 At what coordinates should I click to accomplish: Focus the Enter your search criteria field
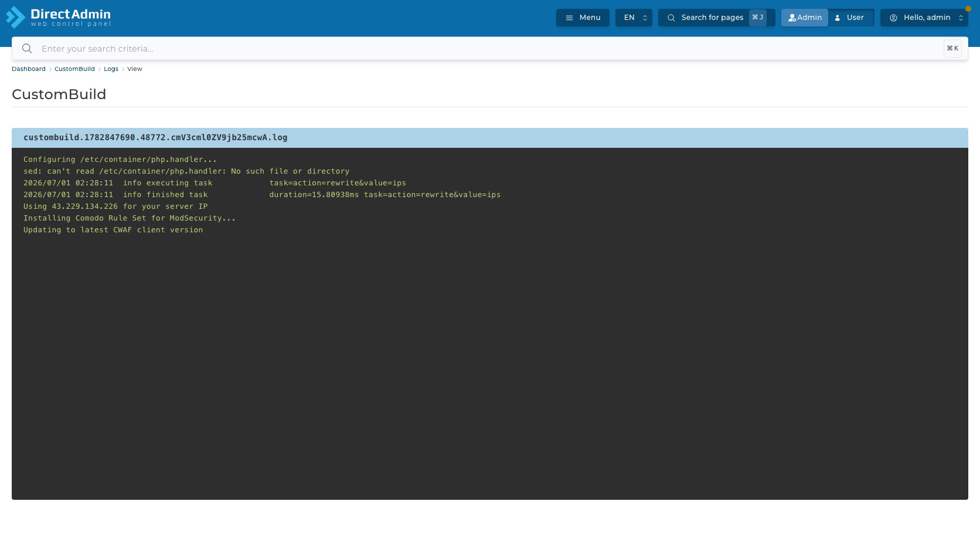pos(490,49)
